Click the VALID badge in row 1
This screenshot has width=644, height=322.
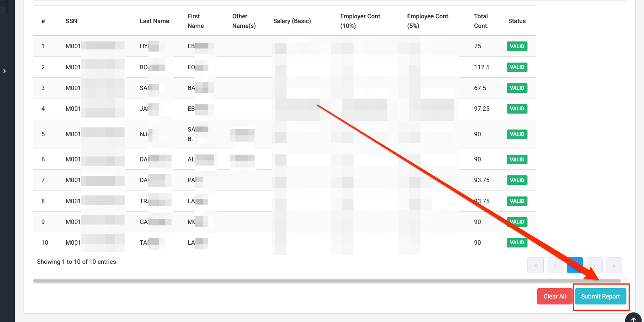(517, 46)
